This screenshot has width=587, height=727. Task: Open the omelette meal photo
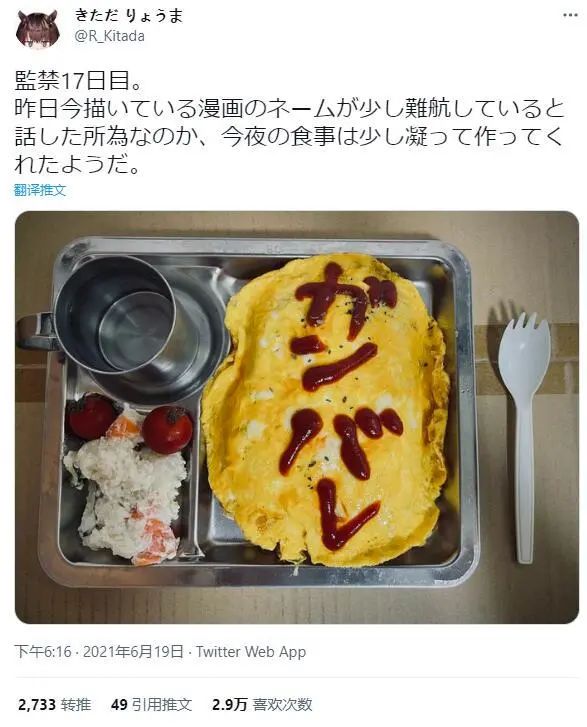click(x=297, y=417)
